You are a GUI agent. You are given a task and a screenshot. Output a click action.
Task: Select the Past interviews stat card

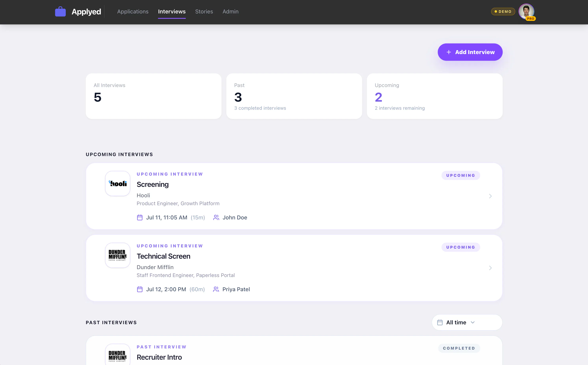(294, 96)
